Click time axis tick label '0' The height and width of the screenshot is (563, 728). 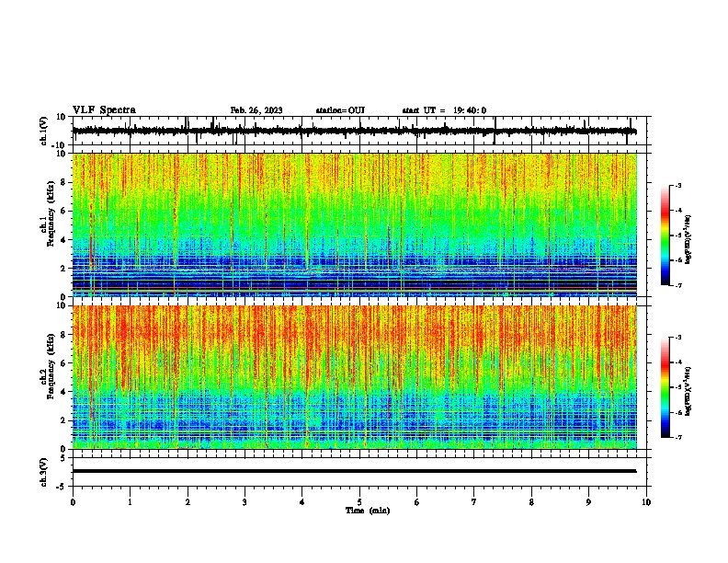click(x=73, y=502)
